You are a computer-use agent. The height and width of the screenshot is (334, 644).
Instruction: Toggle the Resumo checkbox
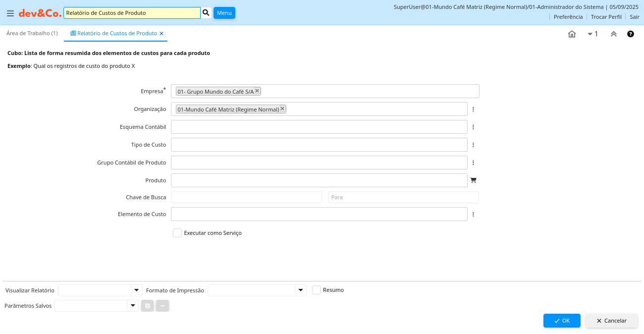[x=317, y=290]
